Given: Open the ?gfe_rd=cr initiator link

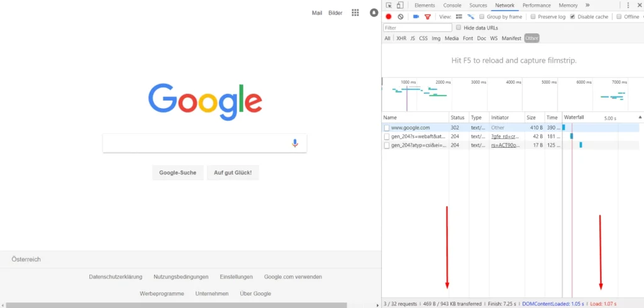Looking at the screenshot, I should (506, 136).
